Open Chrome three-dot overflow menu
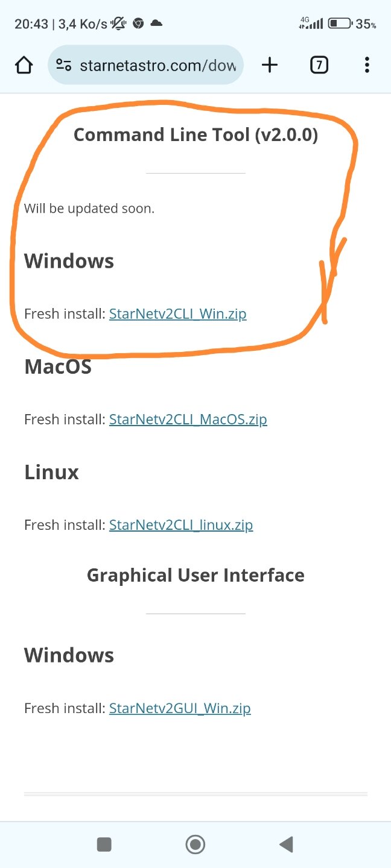This screenshot has height=868, width=391. [367, 65]
